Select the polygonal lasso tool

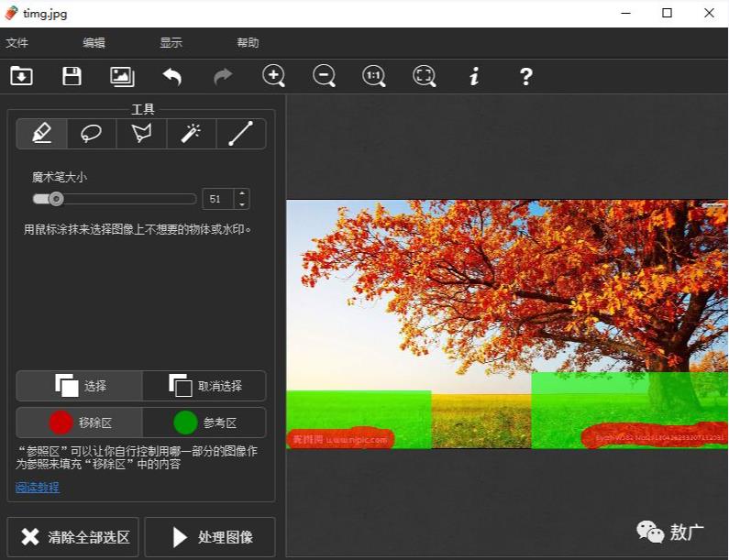141,134
